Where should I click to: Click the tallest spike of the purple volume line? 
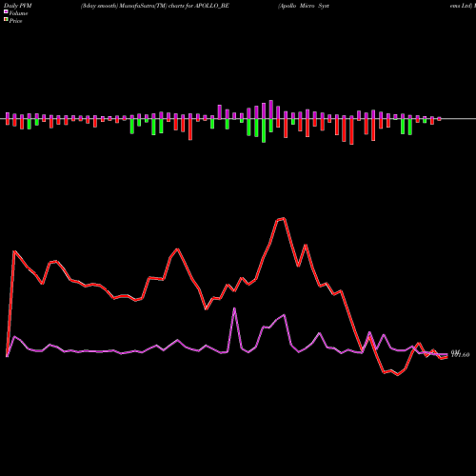(234, 308)
